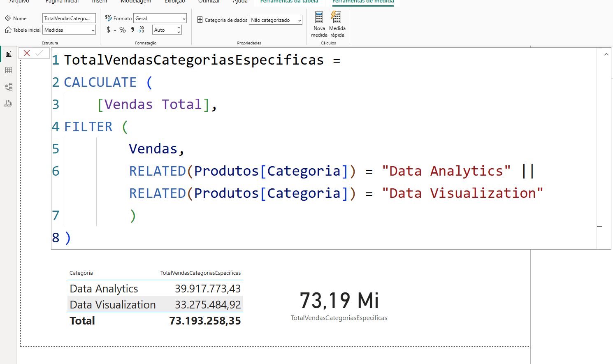Open the Report view in sidebar

point(9,54)
